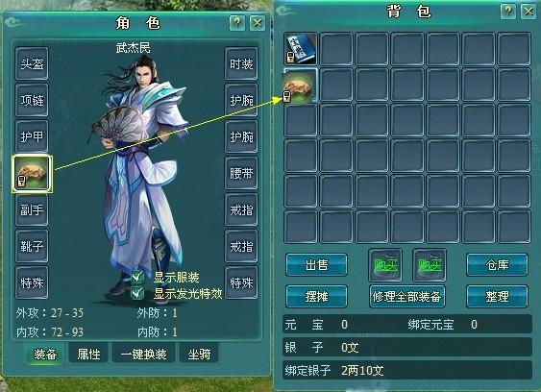Viewport: 541px width, 392px height.
Task: Select the 头盔 equipment slot
Action: coord(32,63)
